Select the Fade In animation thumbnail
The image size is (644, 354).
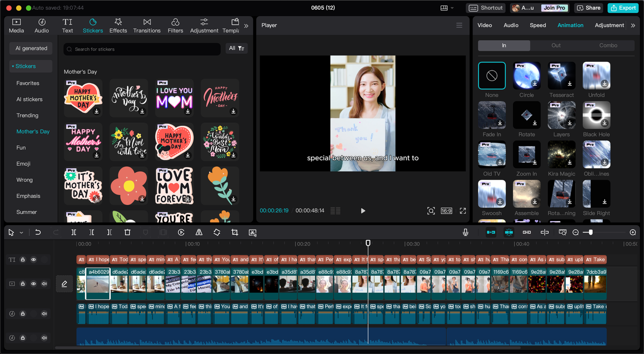492,115
